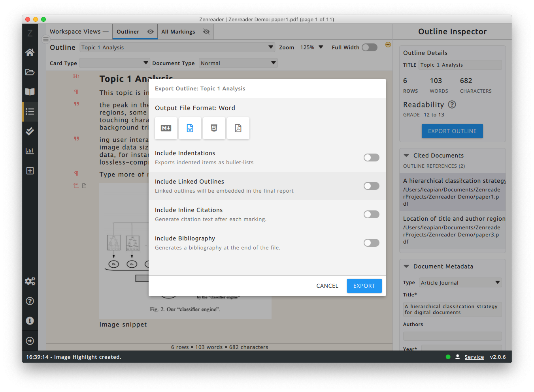Screen dimensions: 534x392
Task: Collapse the Cited Documents section
Action: click(x=406, y=156)
